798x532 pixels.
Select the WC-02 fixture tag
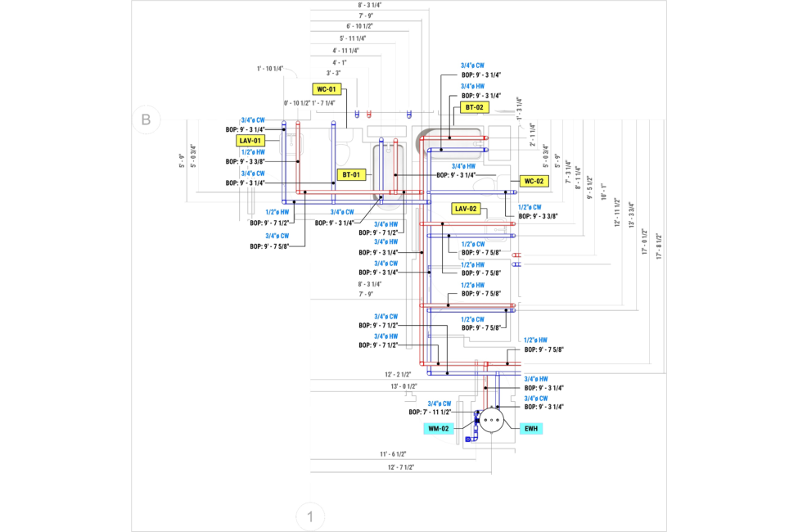click(535, 181)
